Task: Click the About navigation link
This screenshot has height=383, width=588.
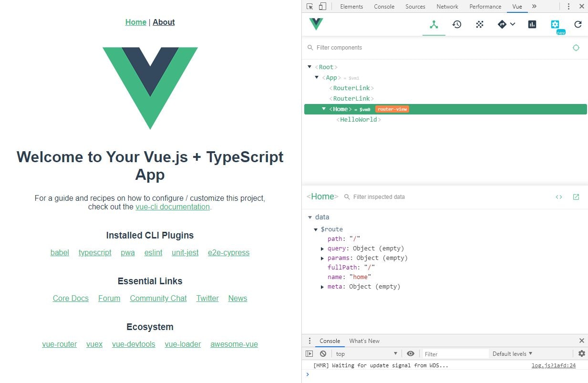Action: click(x=164, y=22)
